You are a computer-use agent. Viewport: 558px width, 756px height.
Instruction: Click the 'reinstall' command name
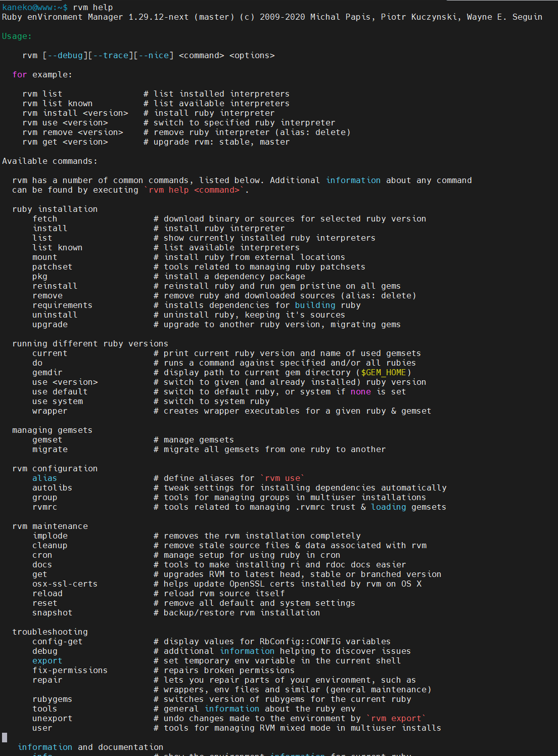[x=55, y=286]
